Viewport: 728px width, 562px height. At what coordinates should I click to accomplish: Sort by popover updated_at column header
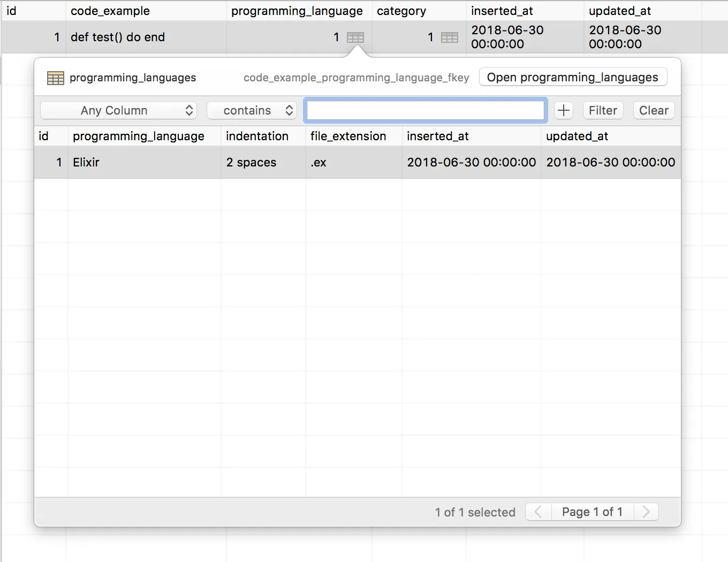(611, 136)
